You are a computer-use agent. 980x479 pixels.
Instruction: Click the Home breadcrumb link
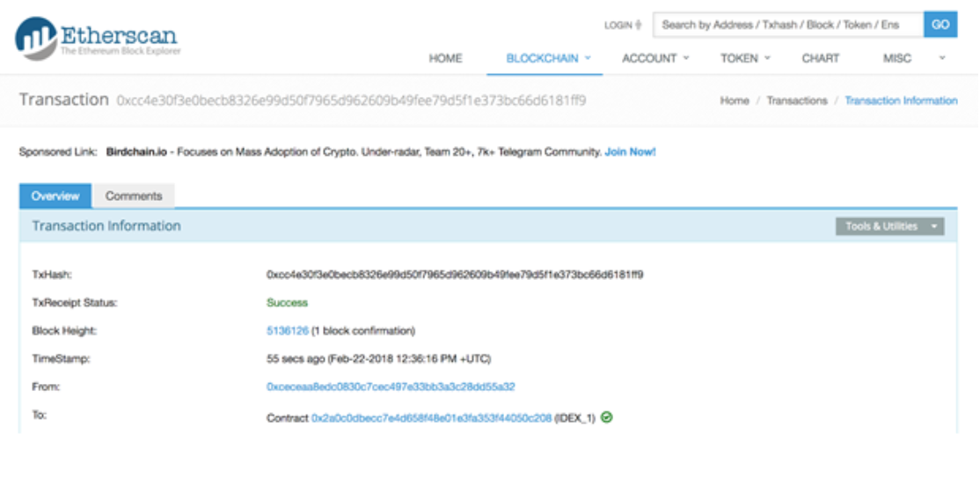pyautogui.click(x=735, y=101)
